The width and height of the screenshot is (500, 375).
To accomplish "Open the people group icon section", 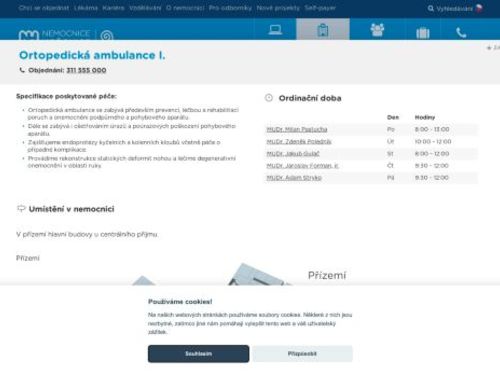I will [377, 30].
